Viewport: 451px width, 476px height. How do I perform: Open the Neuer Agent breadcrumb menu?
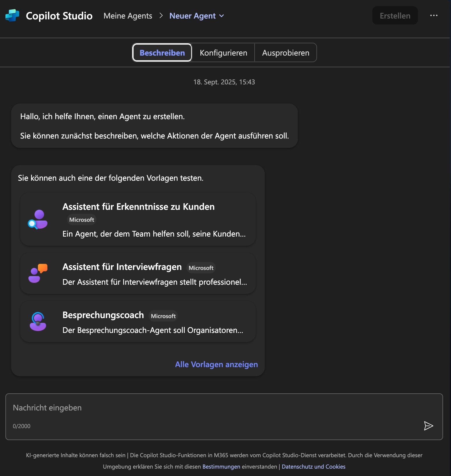pos(192,16)
